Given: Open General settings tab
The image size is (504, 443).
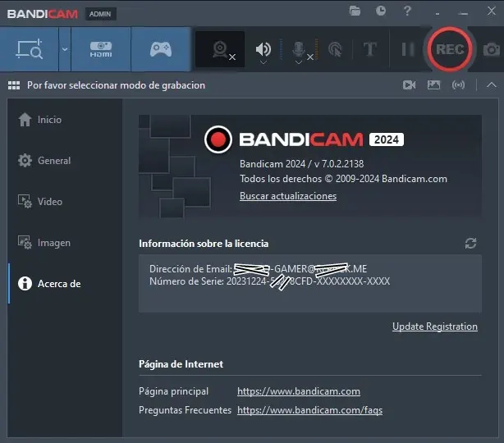Looking at the screenshot, I should 64,160.
